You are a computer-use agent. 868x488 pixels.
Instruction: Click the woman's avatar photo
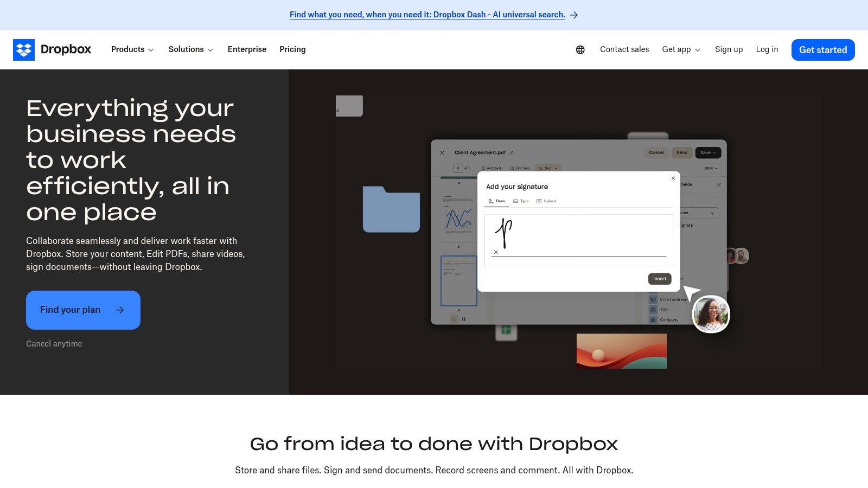click(711, 314)
